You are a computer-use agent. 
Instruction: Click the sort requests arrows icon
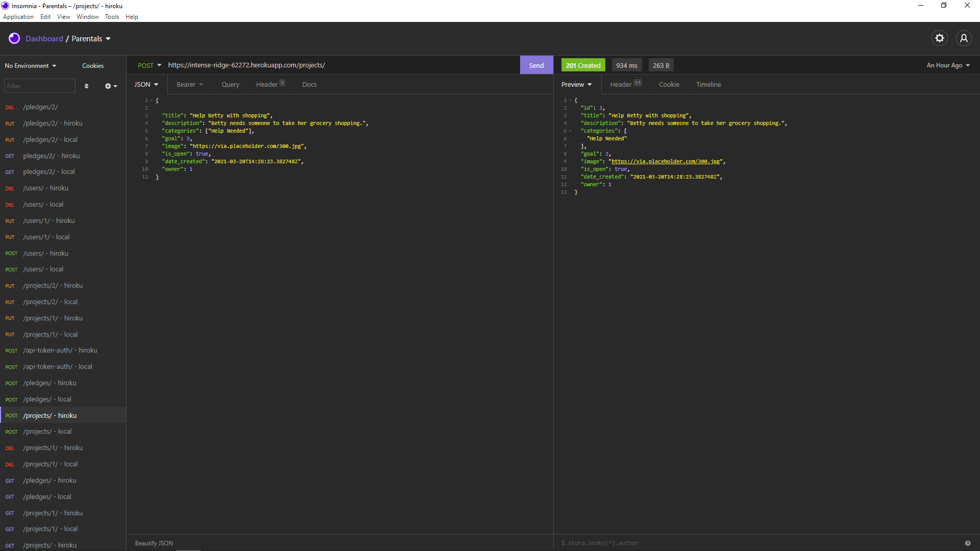(x=86, y=86)
